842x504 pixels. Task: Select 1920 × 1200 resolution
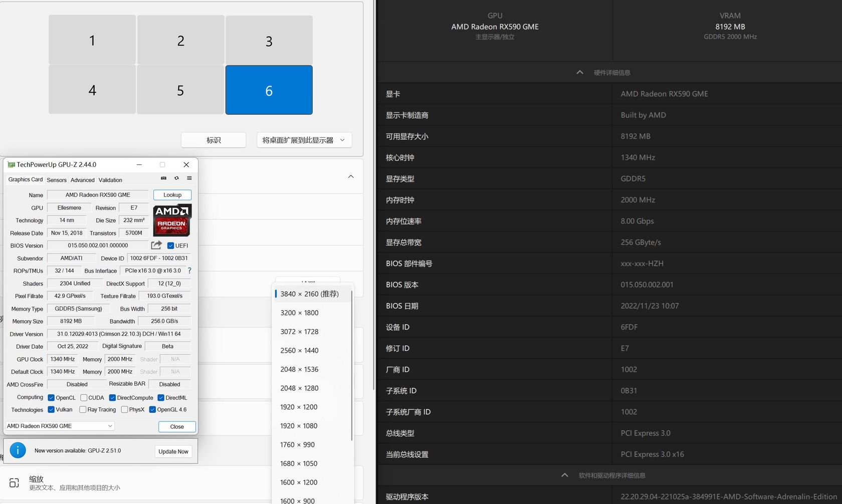coord(313,407)
